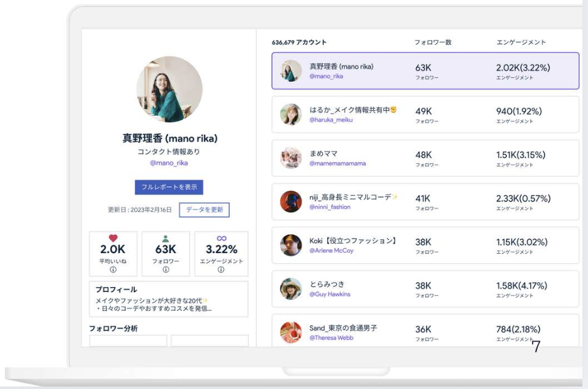Select the Koki【役立つファッション】 account row
Viewport: 588px width, 389px height.
(425, 245)
